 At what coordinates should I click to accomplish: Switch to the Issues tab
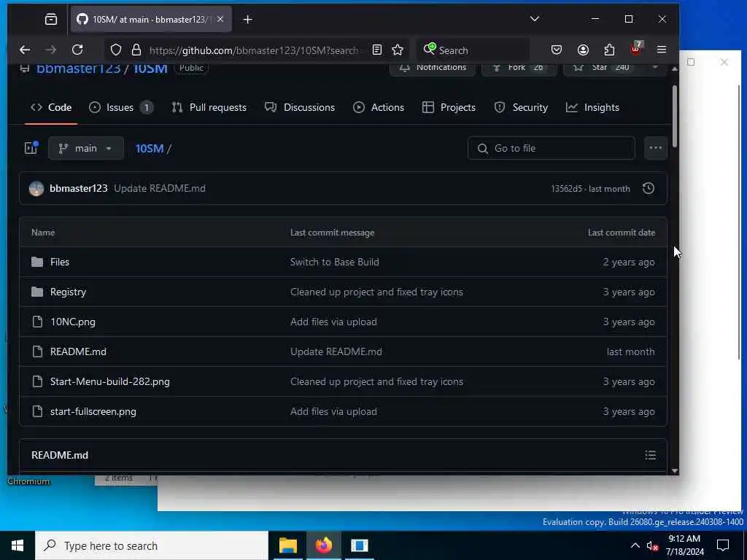click(121, 108)
